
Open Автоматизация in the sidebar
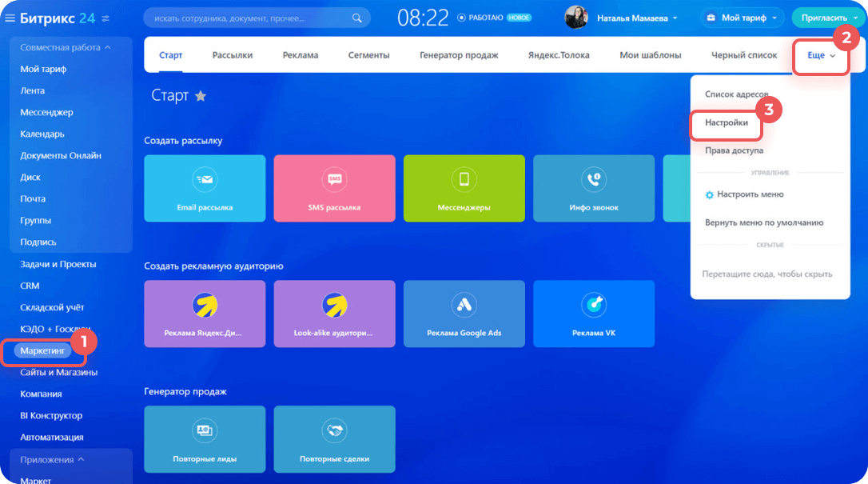[52, 437]
